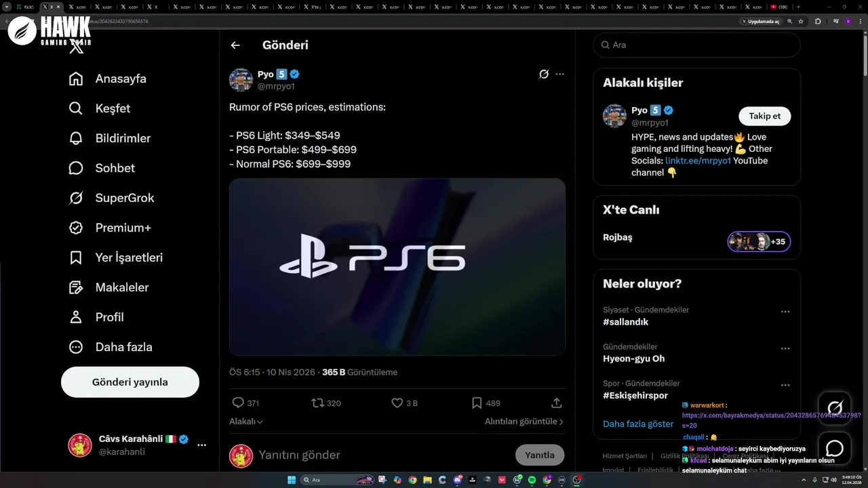This screenshot has height=488, width=868.
Task: Open options for the #sallandık trend
Action: coord(785,312)
